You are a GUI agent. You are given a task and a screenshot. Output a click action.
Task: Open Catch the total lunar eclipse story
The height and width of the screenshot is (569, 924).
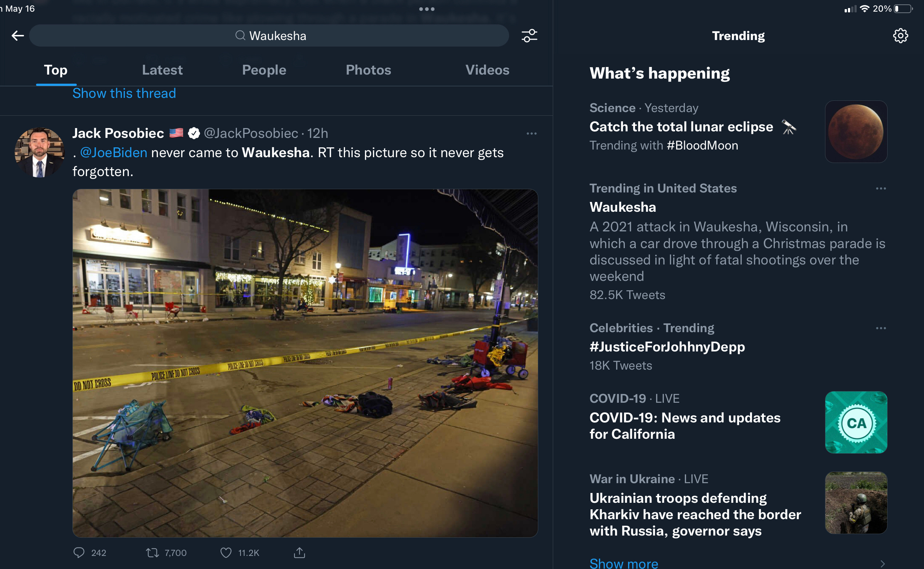coord(681,127)
